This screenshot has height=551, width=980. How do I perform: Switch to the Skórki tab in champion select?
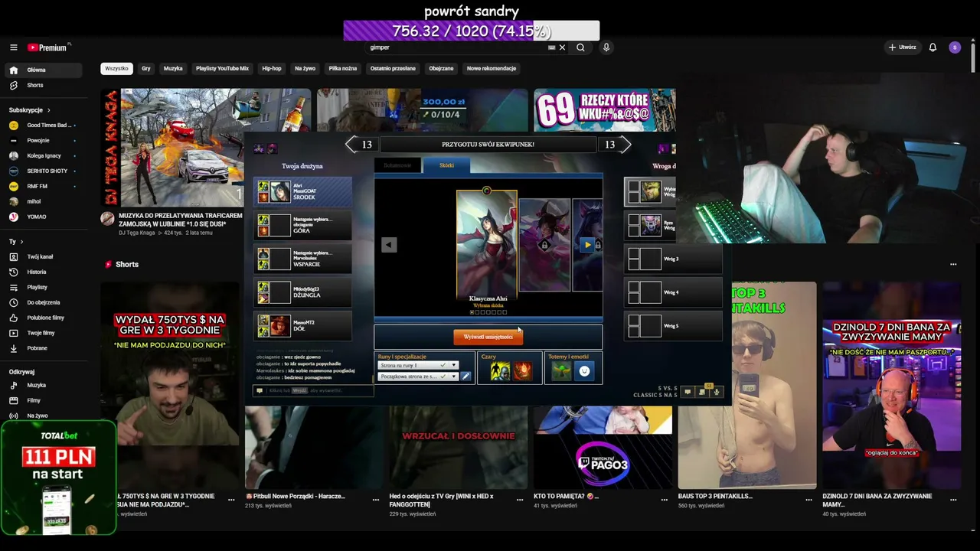coord(446,165)
